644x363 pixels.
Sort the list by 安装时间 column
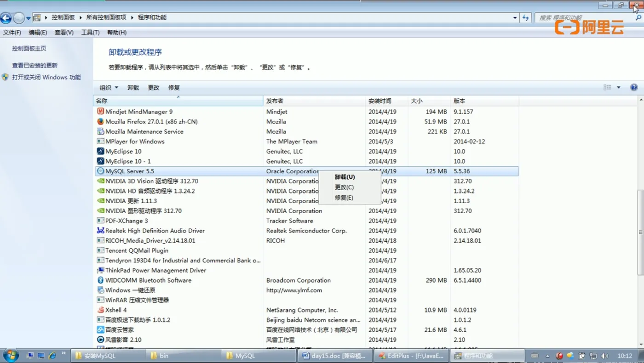tap(387, 101)
